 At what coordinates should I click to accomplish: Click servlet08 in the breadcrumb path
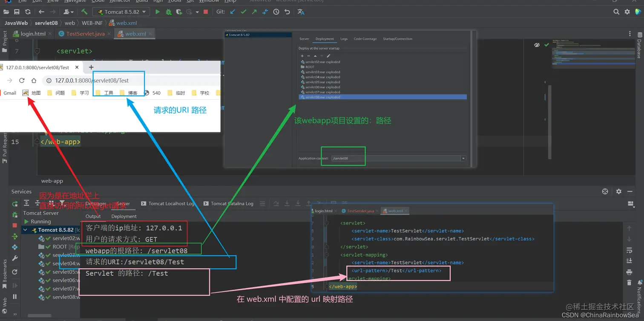tap(46, 23)
